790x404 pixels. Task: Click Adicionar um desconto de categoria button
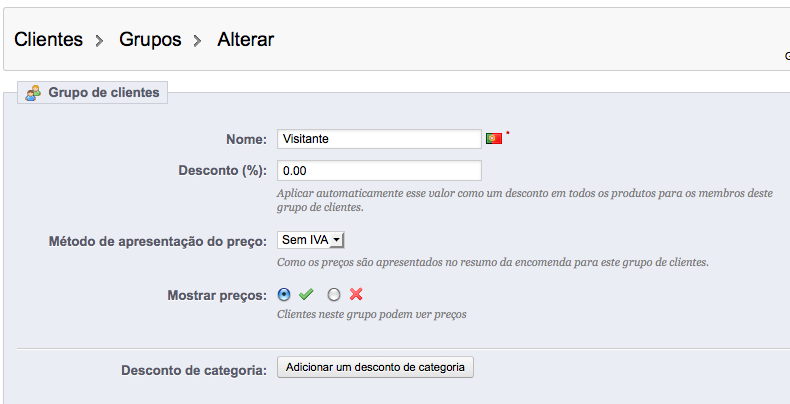click(x=375, y=367)
